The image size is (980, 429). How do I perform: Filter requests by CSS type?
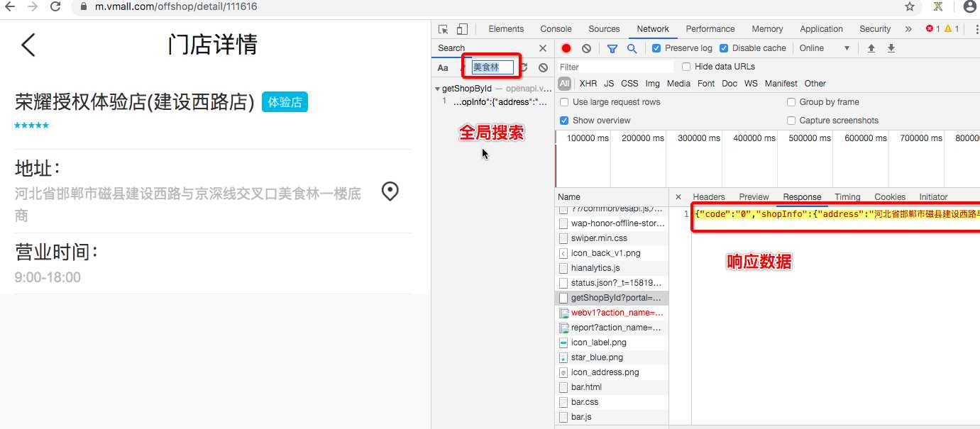(629, 84)
